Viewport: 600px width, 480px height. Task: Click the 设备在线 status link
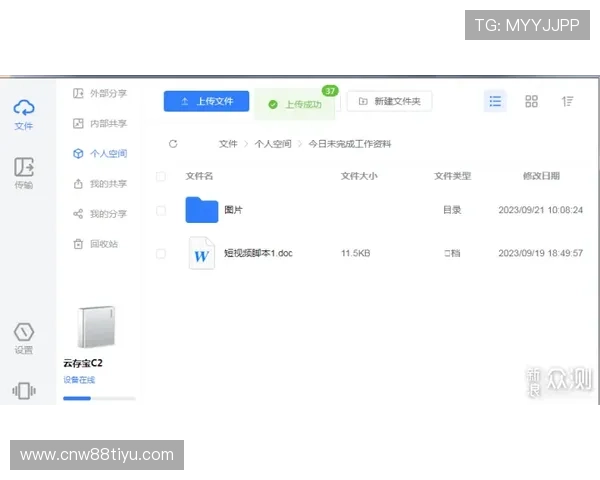[x=79, y=380]
